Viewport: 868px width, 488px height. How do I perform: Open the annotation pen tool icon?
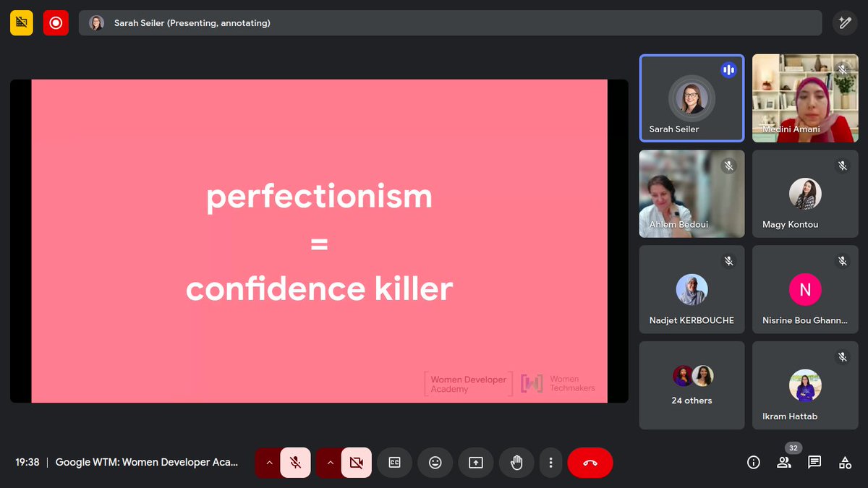pos(844,23)
